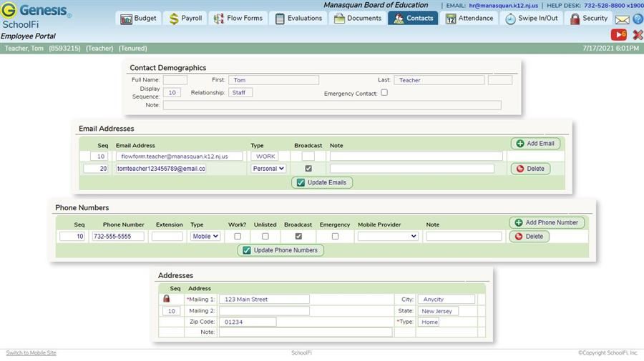Click the address Type field Home
Viewport: 644px width, 361px height.
tap(429, 322)
